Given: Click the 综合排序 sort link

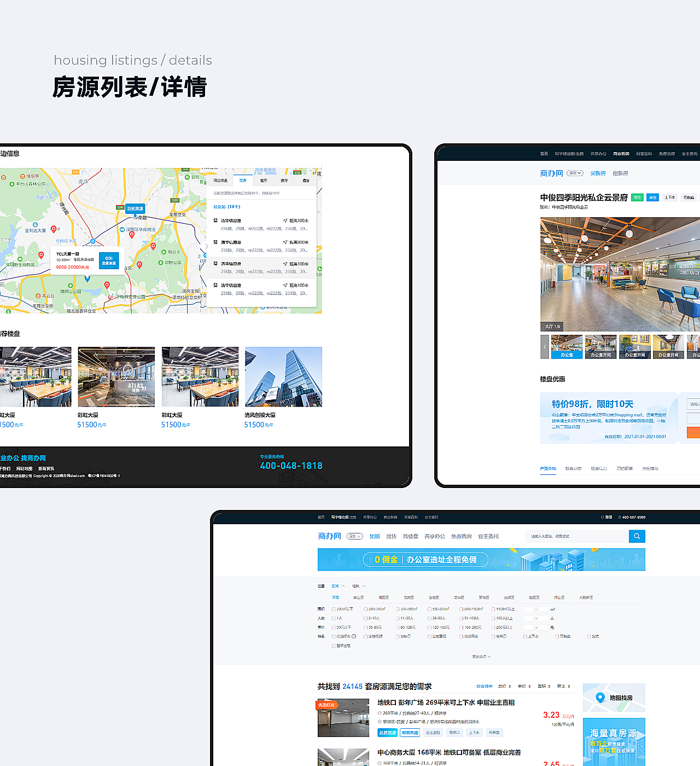Looking at the screenshot, I should click(485, 686).
